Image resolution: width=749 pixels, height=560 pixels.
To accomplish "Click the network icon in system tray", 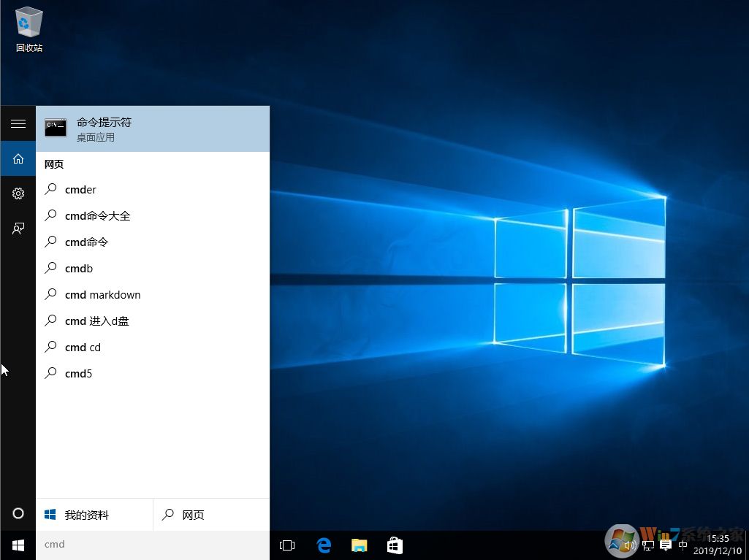I will coord(648,545).
